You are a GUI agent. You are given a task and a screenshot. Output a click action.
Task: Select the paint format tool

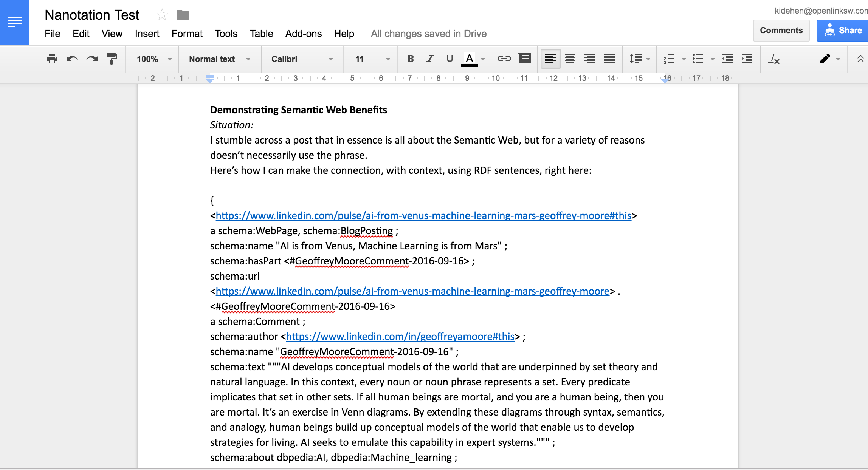pyautogui.click(x=112, y=59)
